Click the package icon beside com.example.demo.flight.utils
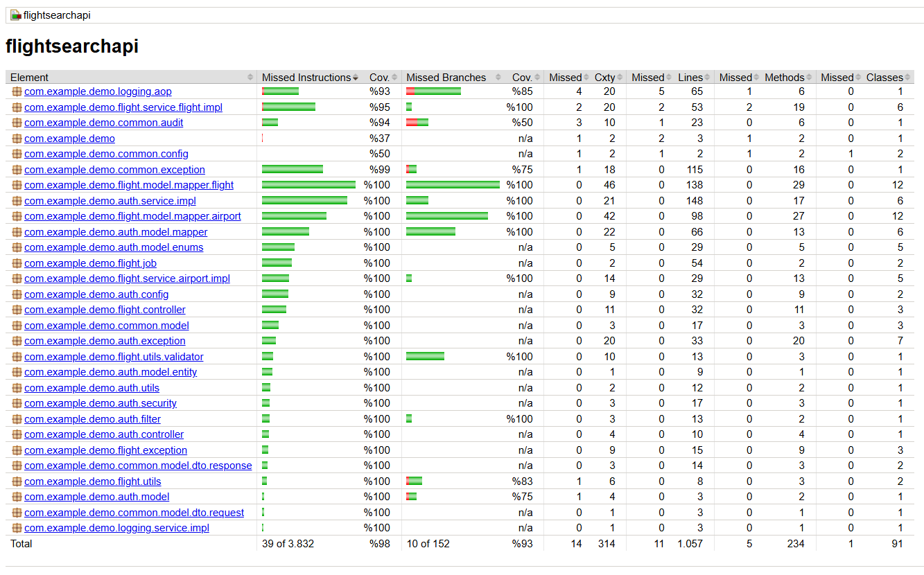924x575 pixels. pos(17,481)
